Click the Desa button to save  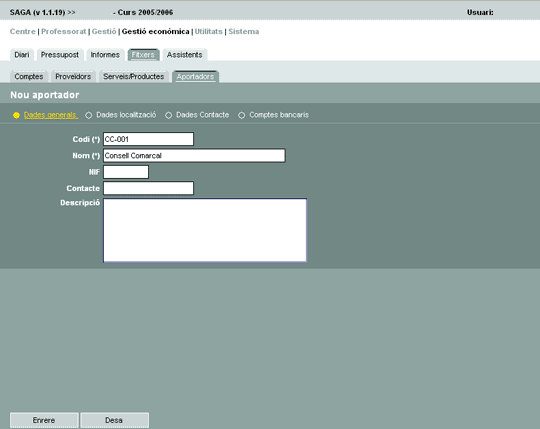[x=114, y=420]
